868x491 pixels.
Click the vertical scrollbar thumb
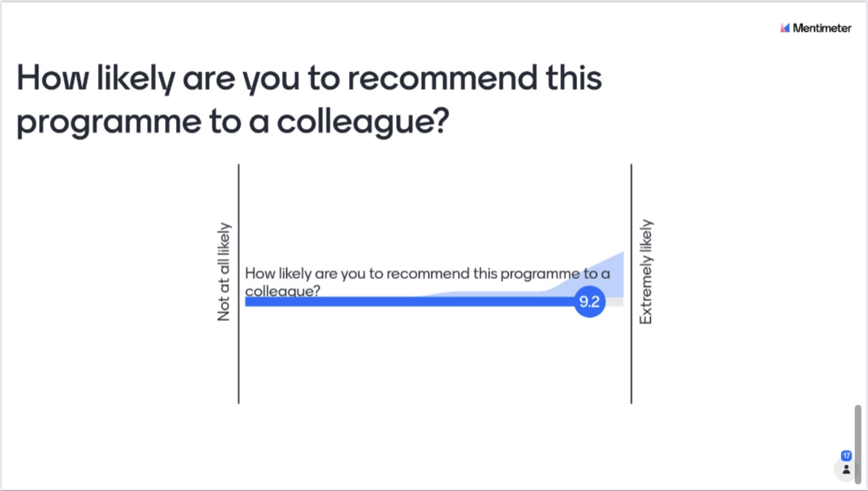tap(858, 445)
